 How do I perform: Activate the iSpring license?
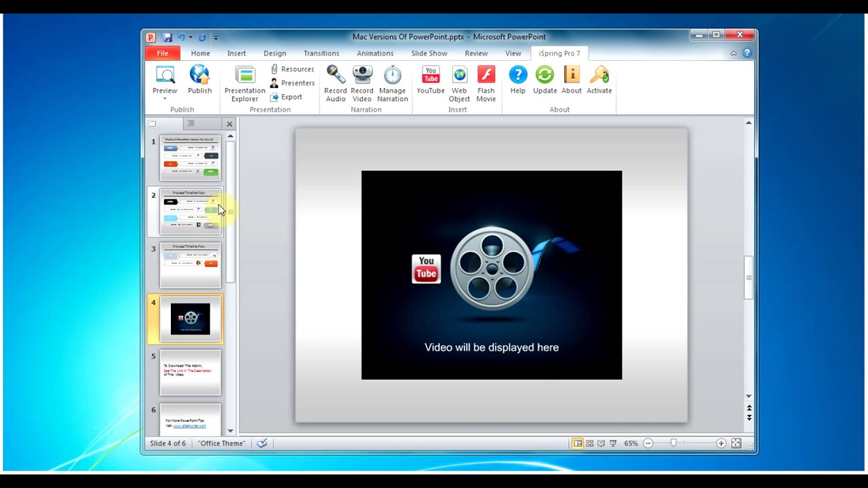pos(599,80)
